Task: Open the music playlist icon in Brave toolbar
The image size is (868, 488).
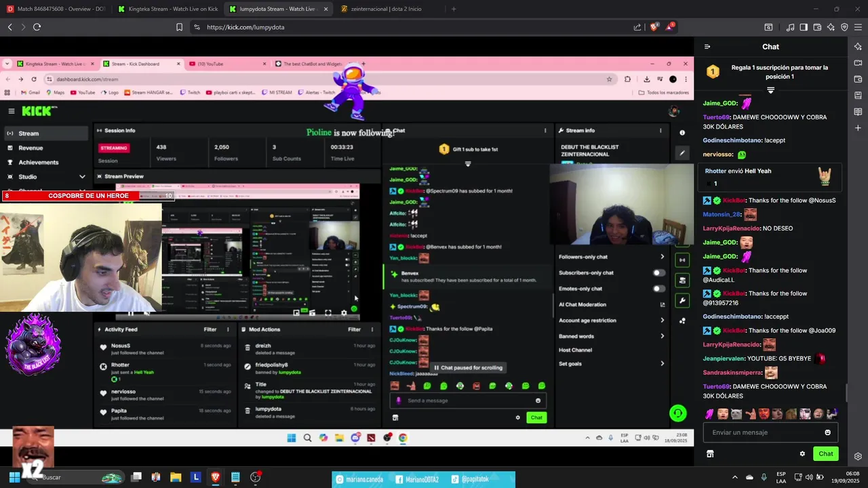Action: (x=790, y=27)
